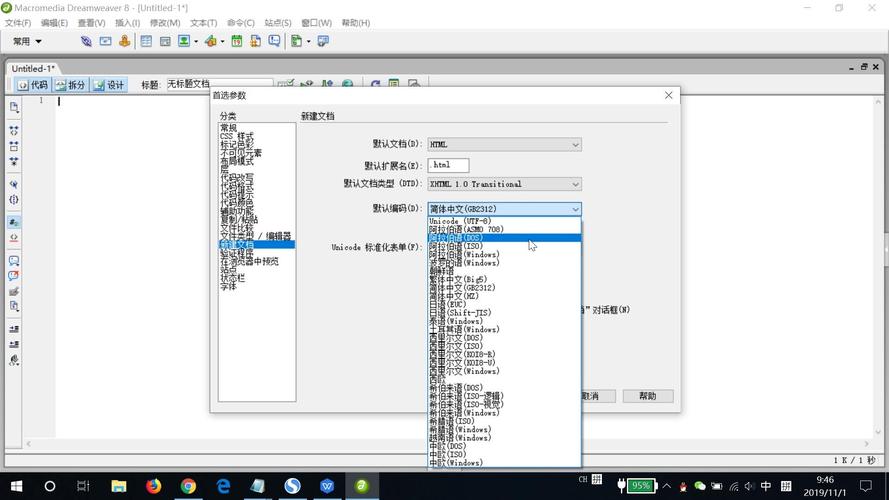Click the Hyperlink icon in Insert bar

pos(86,41)
